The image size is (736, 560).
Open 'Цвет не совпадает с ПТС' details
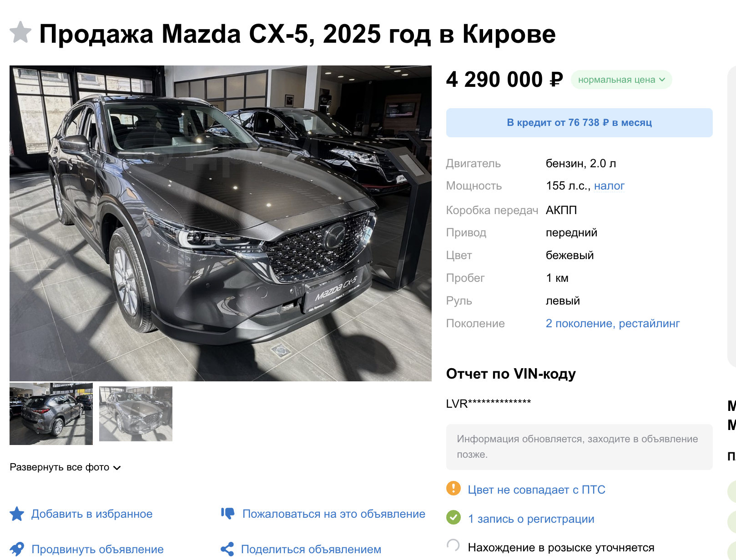(x=536, y=490)
